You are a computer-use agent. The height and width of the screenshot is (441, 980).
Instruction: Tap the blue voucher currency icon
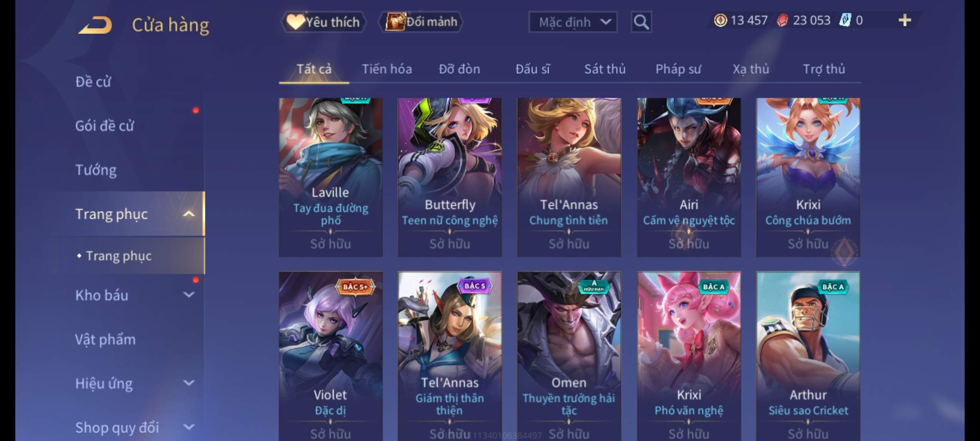845,20
